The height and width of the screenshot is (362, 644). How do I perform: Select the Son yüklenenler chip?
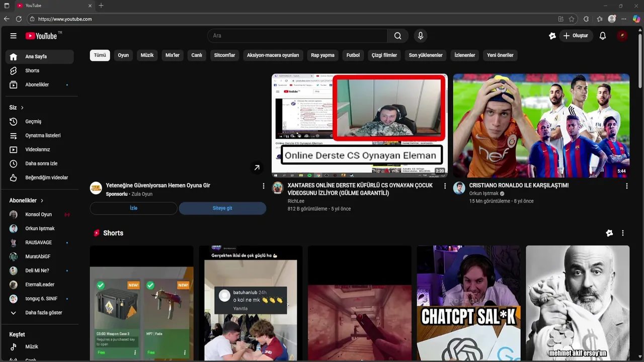(x=426, y=55)
